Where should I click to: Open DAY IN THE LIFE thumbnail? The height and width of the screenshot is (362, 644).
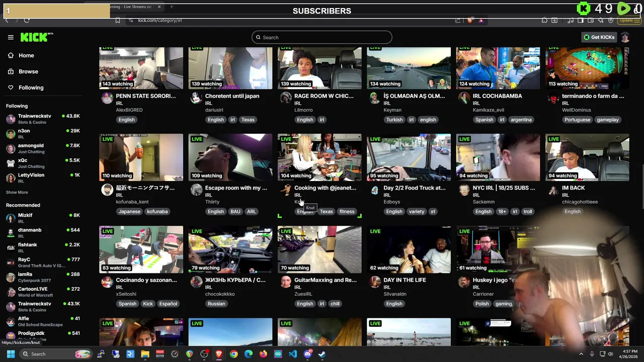(409, 249)
